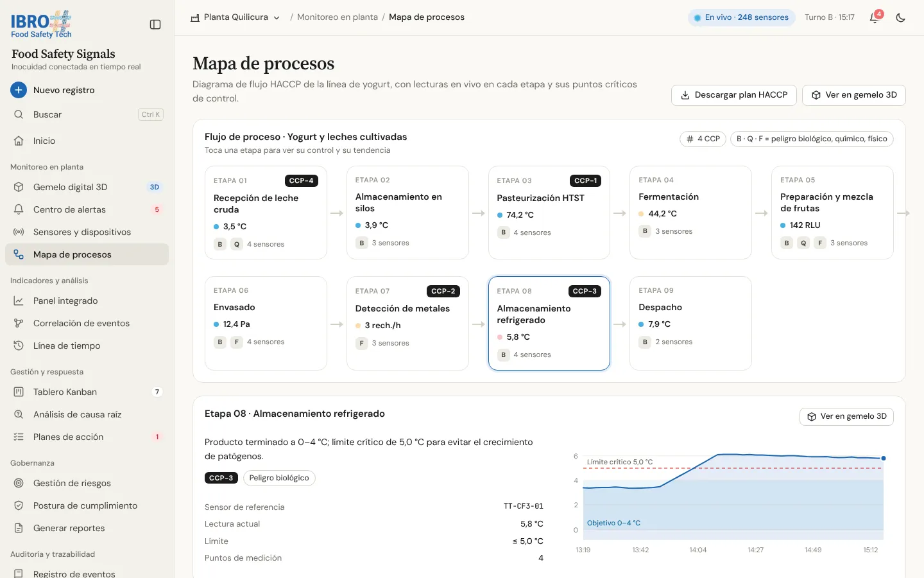Viewport: 924px width, 578px height.
Task: Click Panel integrado chart icon
Action: point(19,301)
